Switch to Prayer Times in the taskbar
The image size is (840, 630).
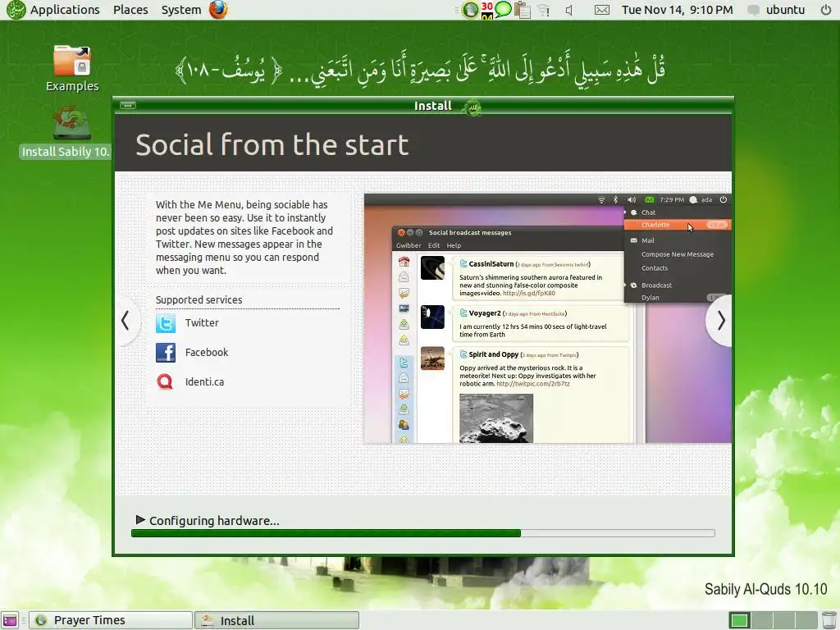(111, 620)
